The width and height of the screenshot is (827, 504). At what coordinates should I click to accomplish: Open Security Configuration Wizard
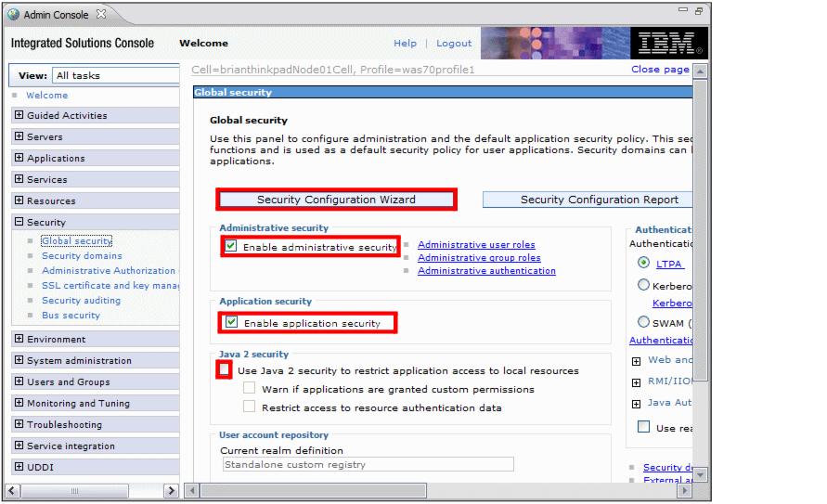coord(337,200)
